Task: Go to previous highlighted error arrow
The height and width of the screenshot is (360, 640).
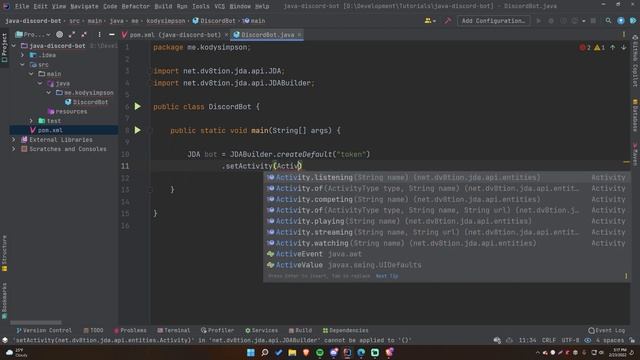Action: pos(613,48)
